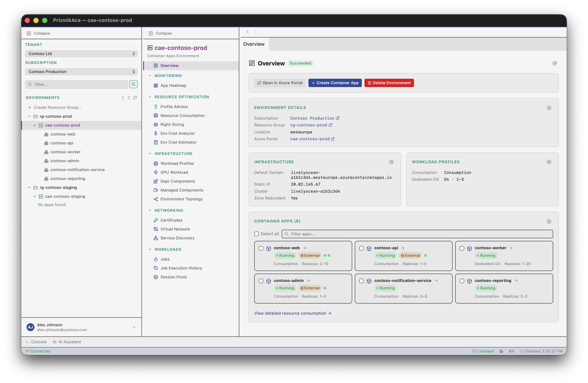Click Open in Azure Portal button
Image resolution: width=588 pixels, height=383 pixels.
click(280, 83)
